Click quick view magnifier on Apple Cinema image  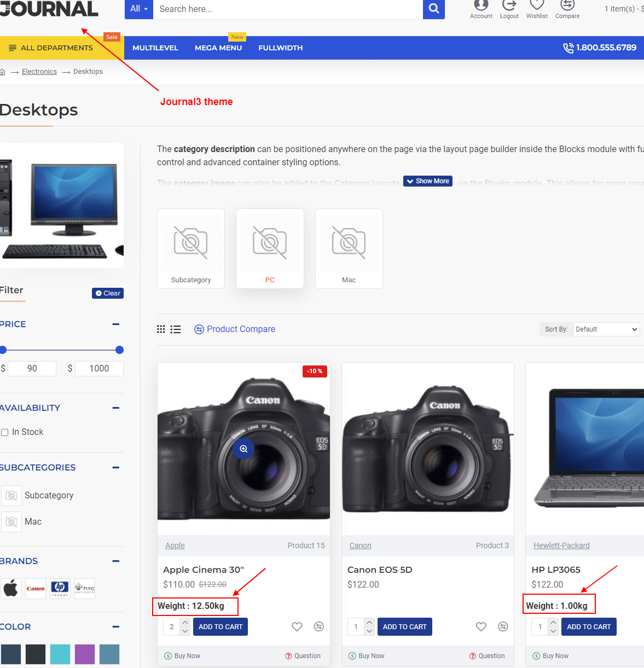(243, 449)
